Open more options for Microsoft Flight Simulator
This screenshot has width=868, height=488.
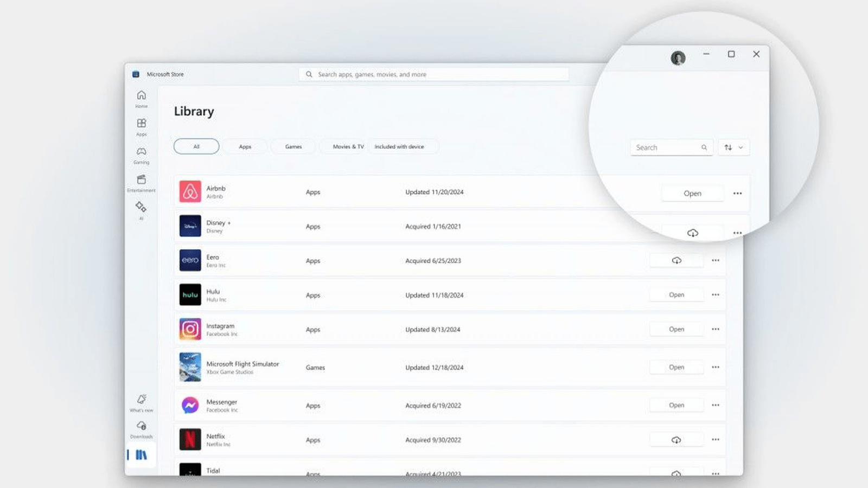coord(716,367)
